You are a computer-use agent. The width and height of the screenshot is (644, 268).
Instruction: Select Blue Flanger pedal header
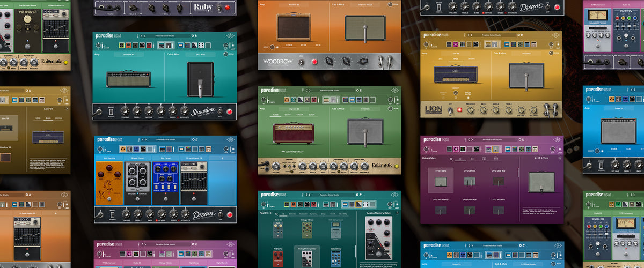click(x=166, y=158)
